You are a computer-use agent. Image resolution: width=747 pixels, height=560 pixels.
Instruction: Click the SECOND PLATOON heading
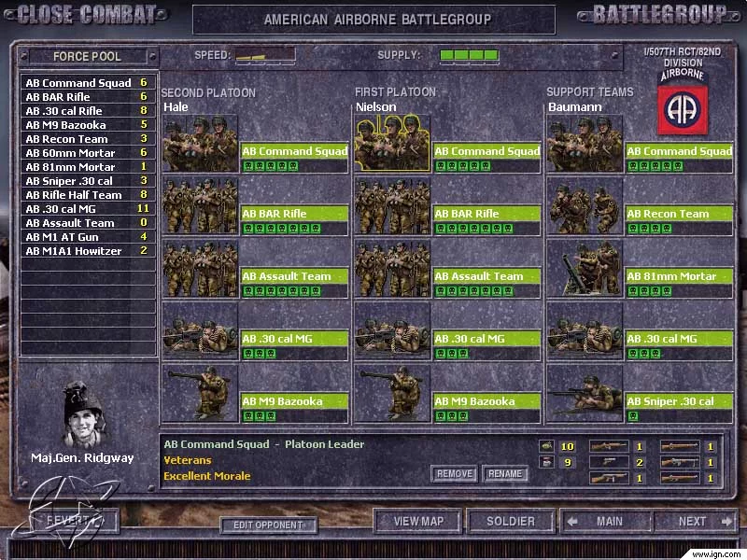[x=208, y=92]
